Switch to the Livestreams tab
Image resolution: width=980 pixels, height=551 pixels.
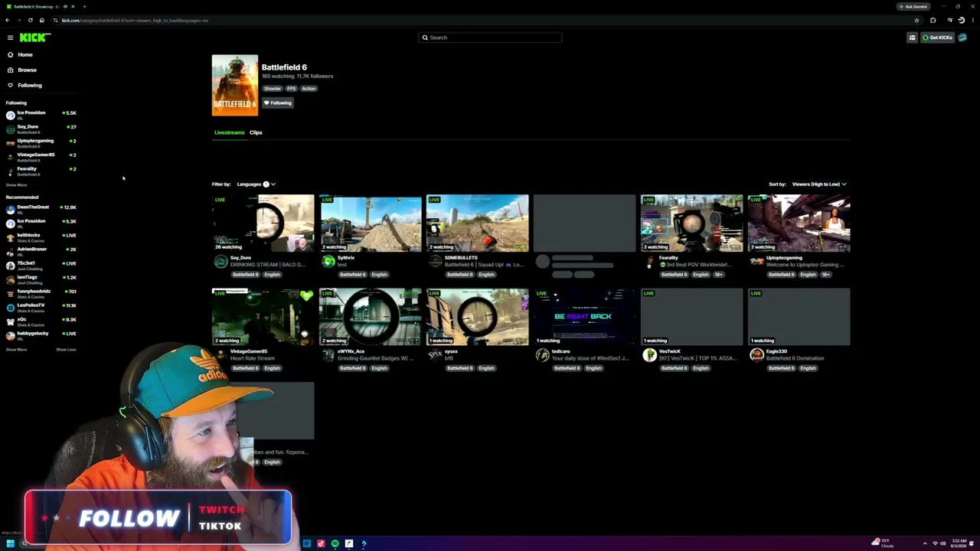tap(229, 132)
